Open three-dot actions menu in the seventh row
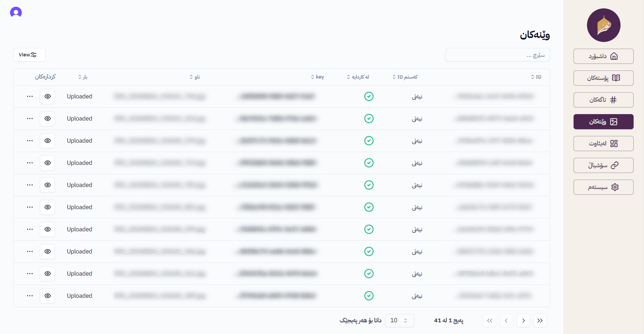The height and width of the screenshot is (334, 644). point(30,229)
